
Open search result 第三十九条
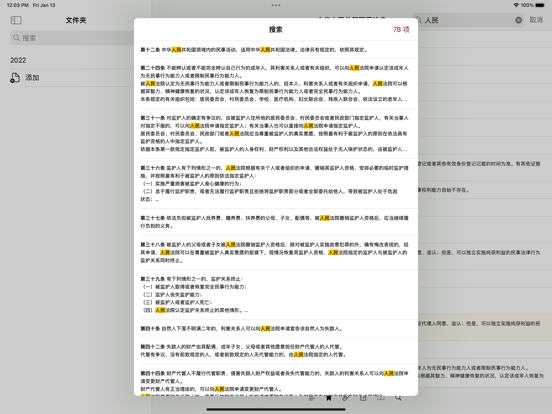coord(276,294)
